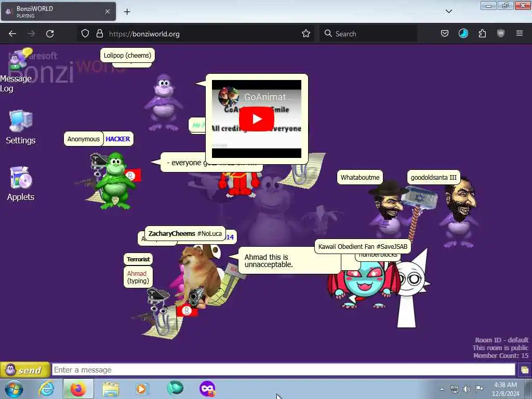Expand the list all tabs chevron

449,11
